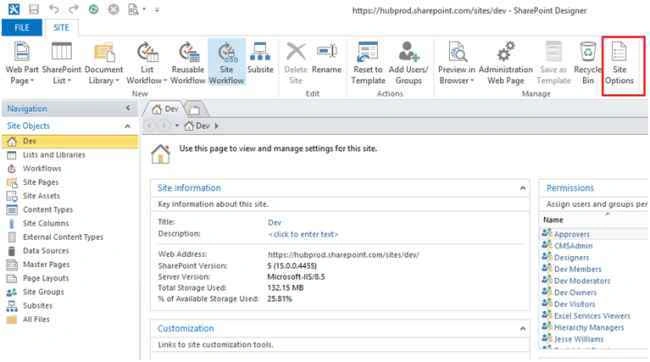Image resolution: width=650 pixels, height=362 pixels.
Task: Open Add Users/Groups
Action: coord(408,63)
